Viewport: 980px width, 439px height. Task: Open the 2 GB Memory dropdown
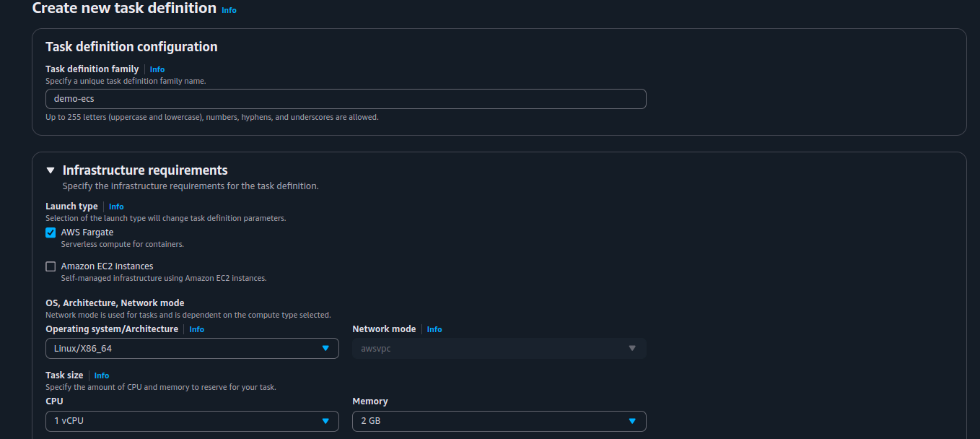[499, 421]
